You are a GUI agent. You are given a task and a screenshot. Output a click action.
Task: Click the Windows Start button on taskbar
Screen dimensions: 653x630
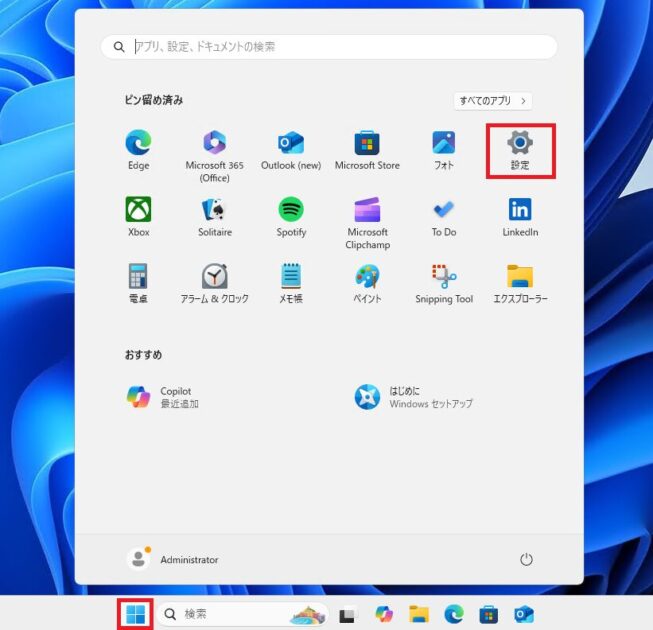click(136, 614)
